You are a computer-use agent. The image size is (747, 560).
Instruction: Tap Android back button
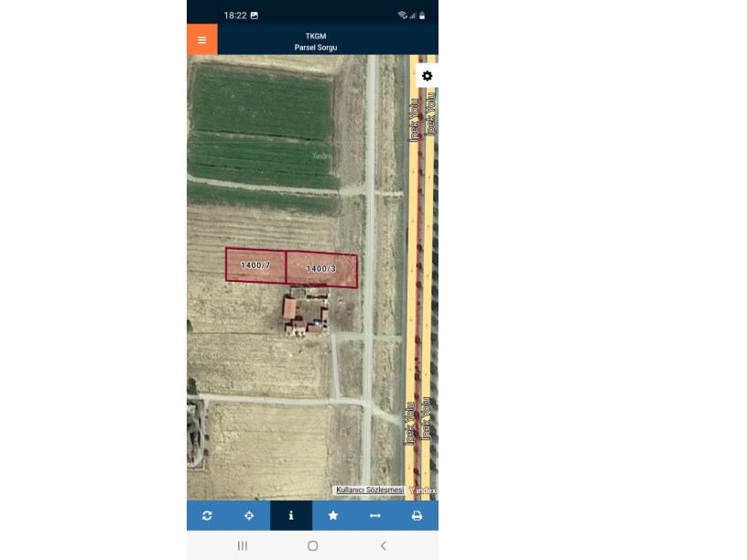click(383, 545)
